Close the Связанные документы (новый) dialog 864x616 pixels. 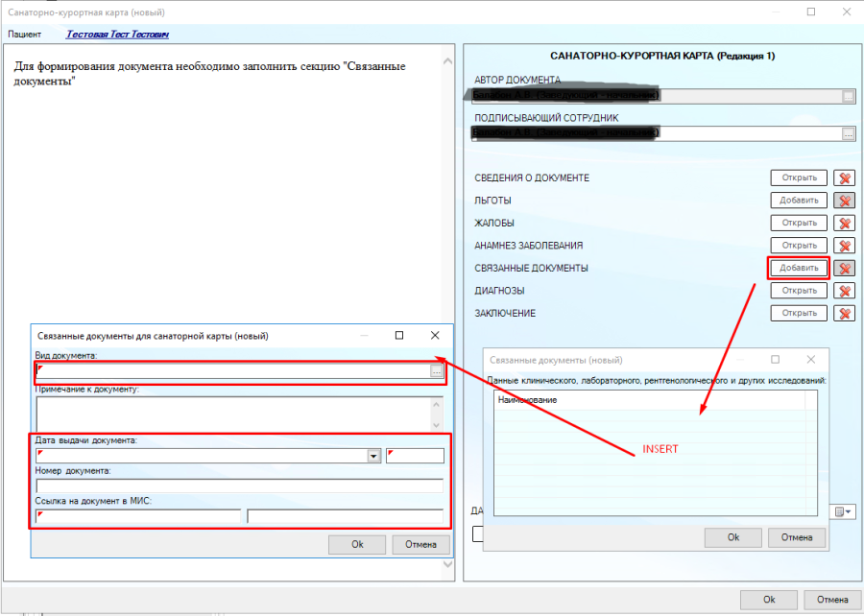coord(810,360)
